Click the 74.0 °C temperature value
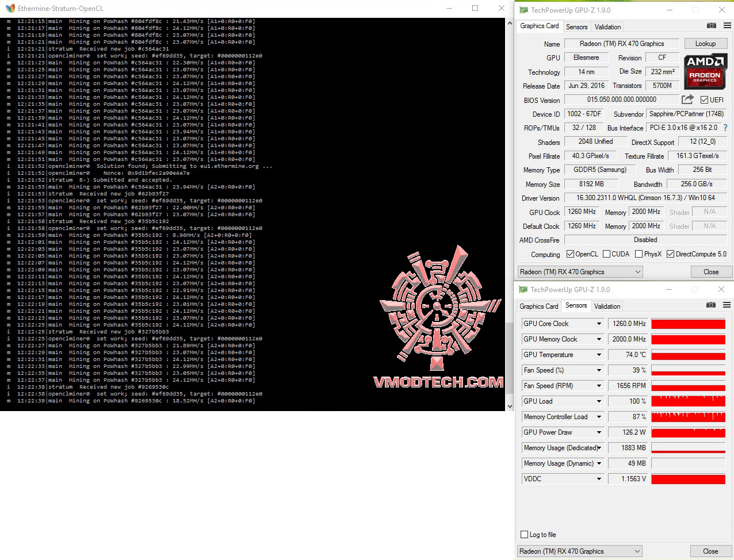Viewport: 734px width, 560px height. 628,355
